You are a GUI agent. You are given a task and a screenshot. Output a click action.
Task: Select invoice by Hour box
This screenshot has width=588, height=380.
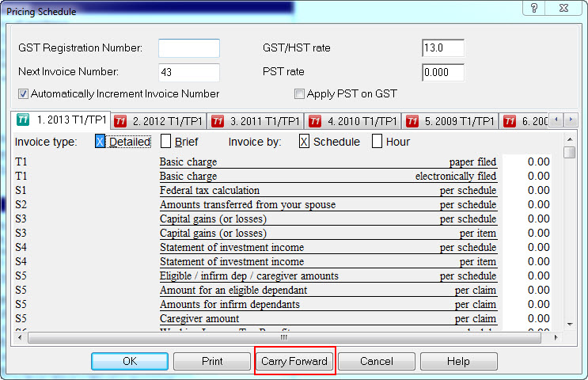pos(377,142)
